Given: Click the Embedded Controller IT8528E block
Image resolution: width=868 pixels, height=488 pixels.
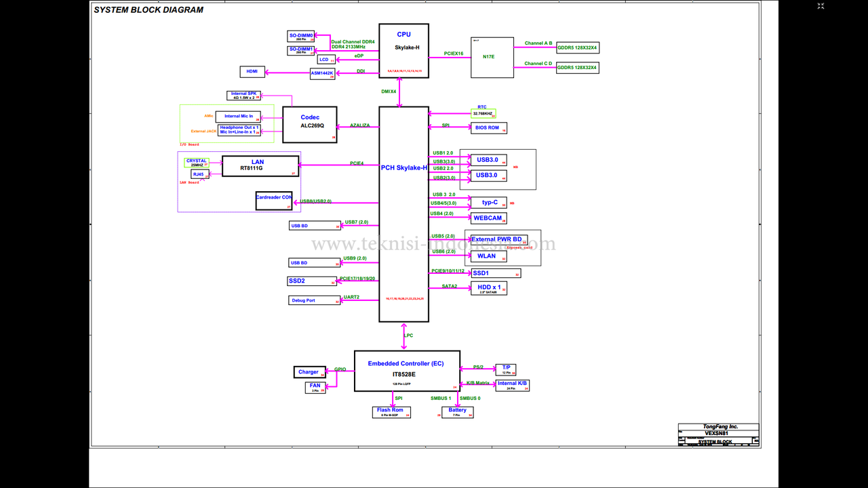Looking at the screenshot, I should pyautogui.click(x=407, y=371).
